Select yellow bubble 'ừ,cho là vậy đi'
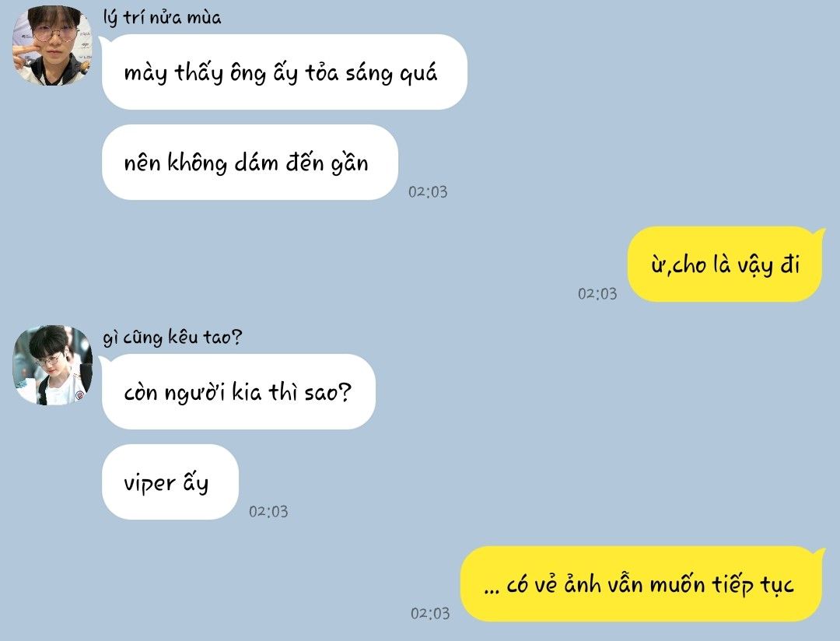The image size is (840, 641). [725, 264]
